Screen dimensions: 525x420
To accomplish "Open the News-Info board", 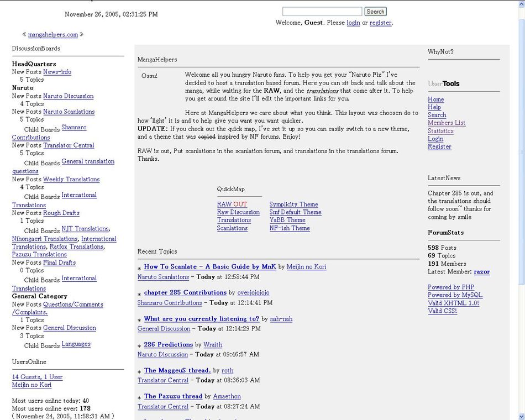I will pos(57,72).
